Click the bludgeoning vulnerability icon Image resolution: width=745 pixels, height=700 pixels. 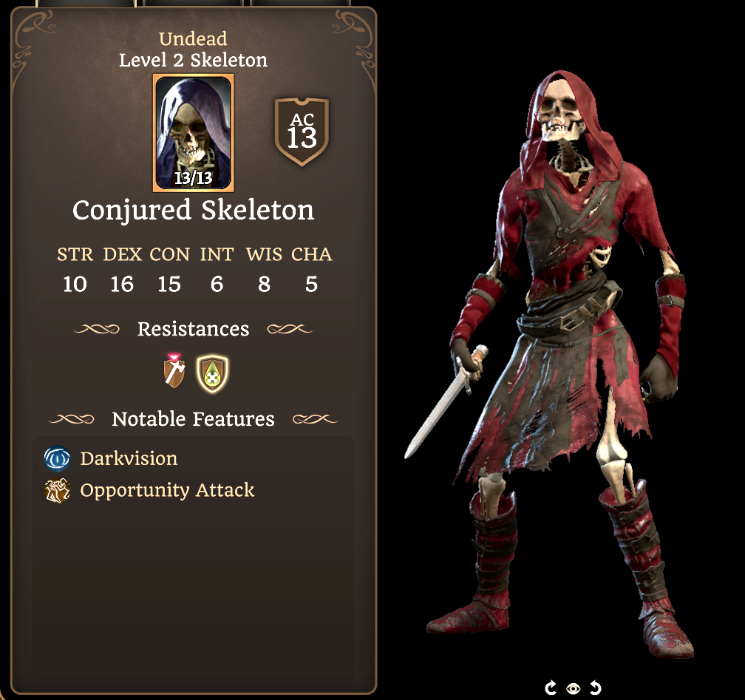[174, 371]
